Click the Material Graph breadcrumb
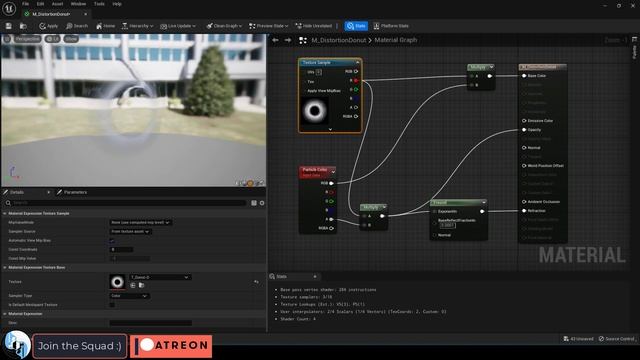Screen dimensions: 640x360 pyautogui.click(x=396, y=40)
